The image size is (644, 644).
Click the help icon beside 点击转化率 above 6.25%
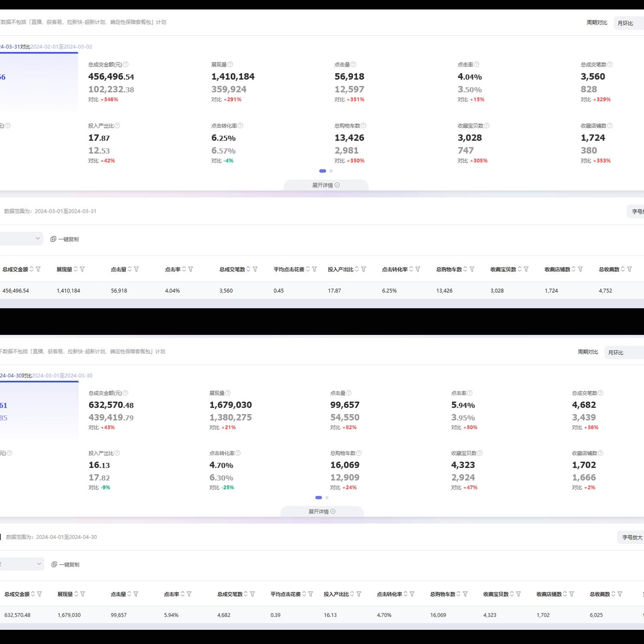(x=240, y=126)
